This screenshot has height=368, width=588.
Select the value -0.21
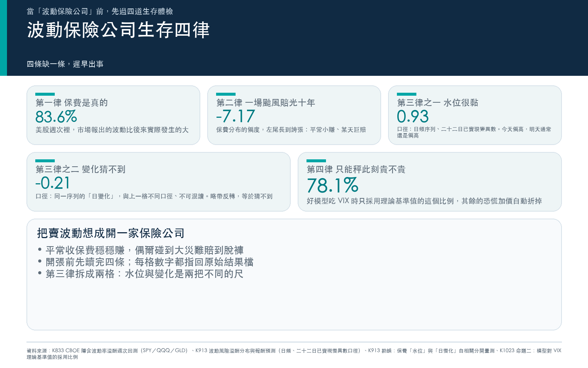(53, 183)
